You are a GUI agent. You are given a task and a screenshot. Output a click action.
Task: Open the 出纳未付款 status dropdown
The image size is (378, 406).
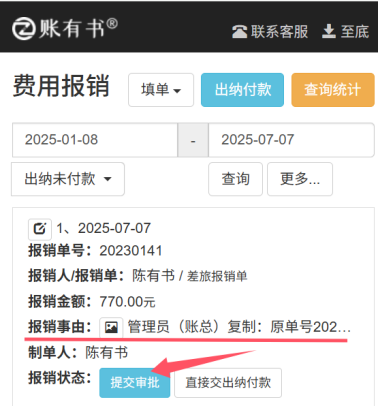[68, 179]
